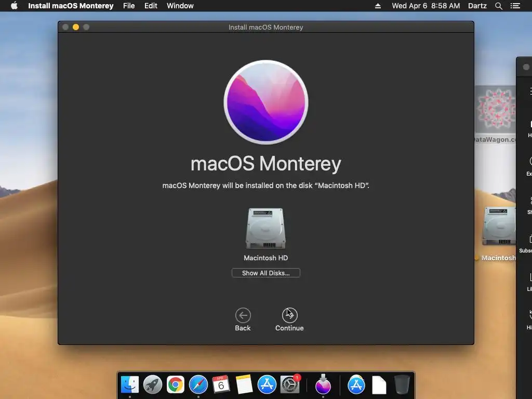Click the "macOS Monterey" heading text
The width and height of the screenshot is (532, 399).
(x=265, y=164)
